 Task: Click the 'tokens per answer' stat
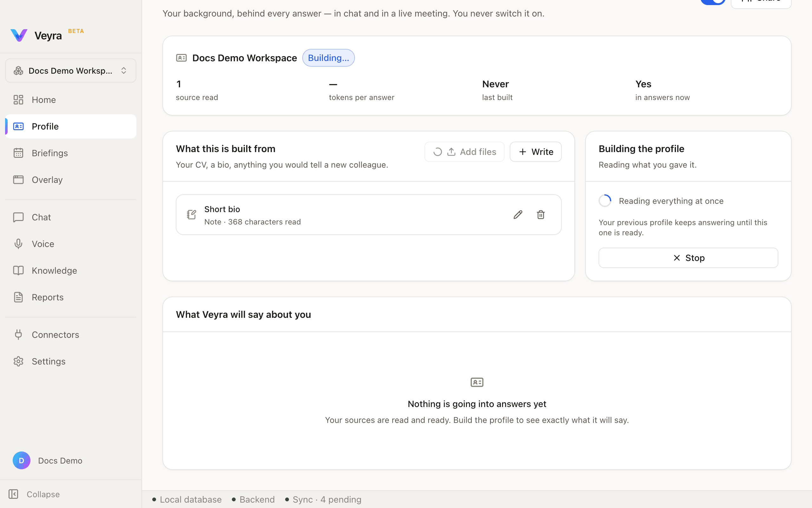[361, 90]
